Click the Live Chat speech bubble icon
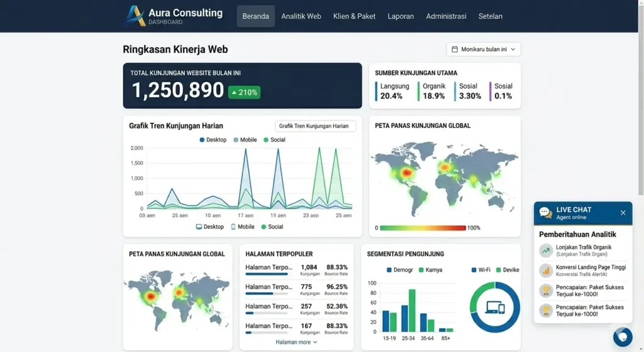Viewport: 644px width, 352px height. pyautogui.click(x=546, y=213)
